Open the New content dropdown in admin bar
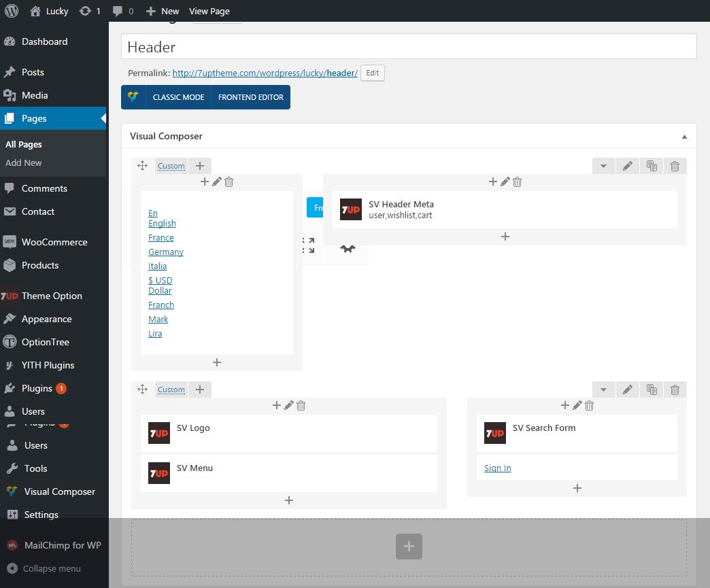The height and width of the screenshot is (588, 710). click(163, 11)
